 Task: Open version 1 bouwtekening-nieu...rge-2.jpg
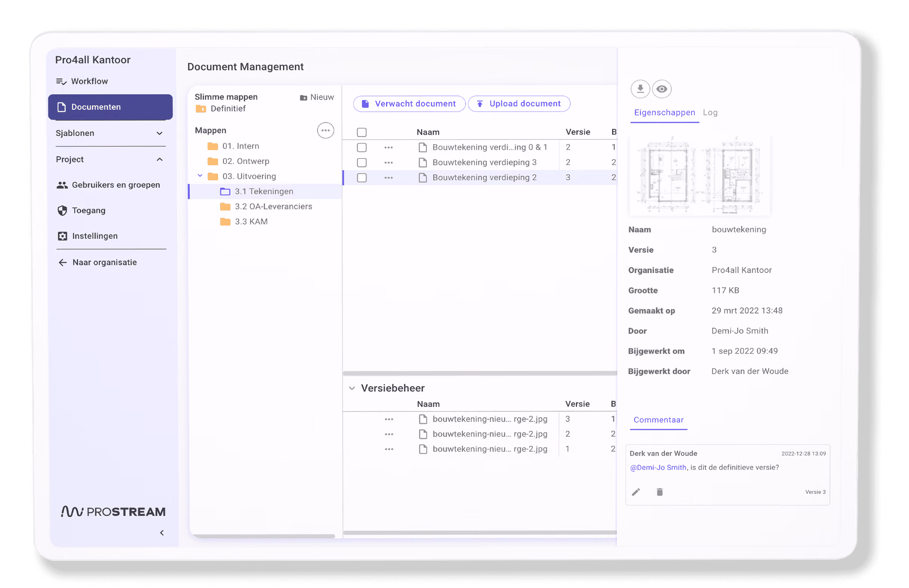click(x=490, y=449)
